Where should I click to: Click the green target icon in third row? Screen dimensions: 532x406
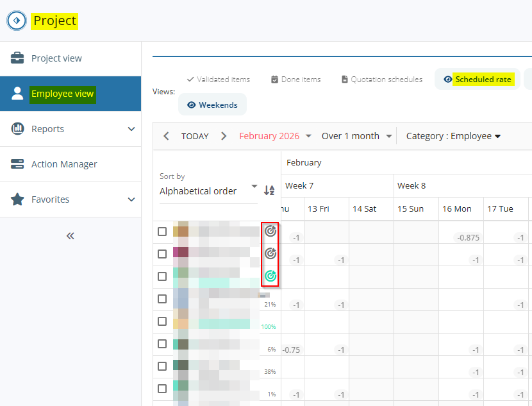point(270,276)
